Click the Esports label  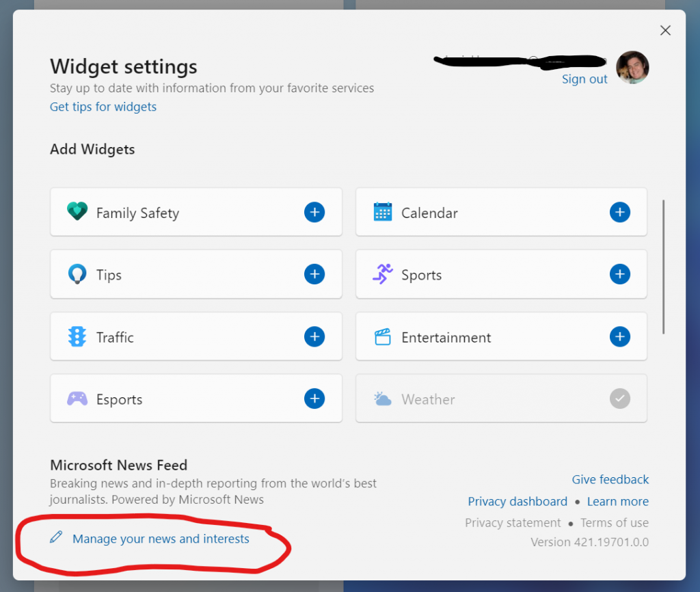click(x=119, y=400)
